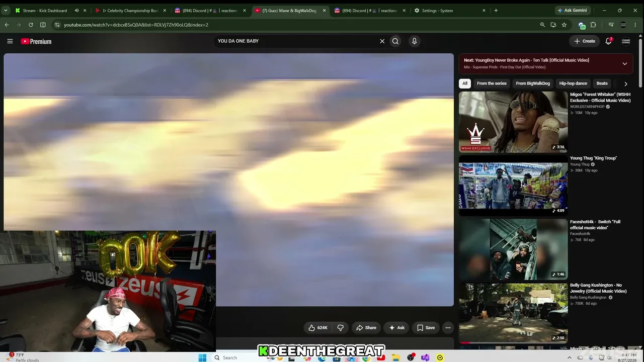
Task: Click Belly Gang Kushington No Jewelry thumbnail
Action: (513, 313)
